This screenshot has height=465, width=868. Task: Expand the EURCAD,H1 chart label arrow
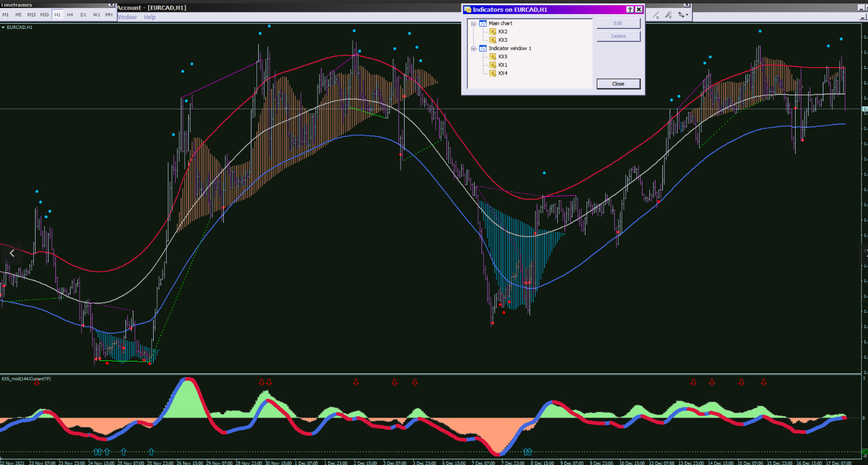(x=3, y=27)
